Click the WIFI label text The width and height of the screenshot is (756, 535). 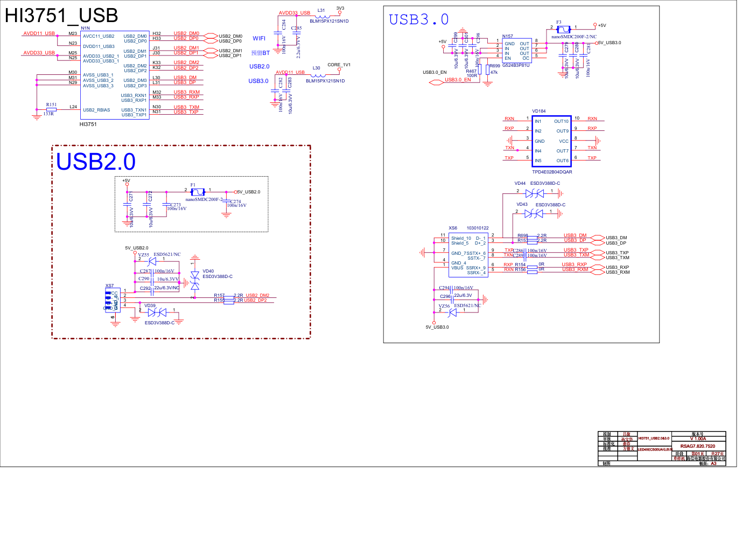(x=259, y=38)
